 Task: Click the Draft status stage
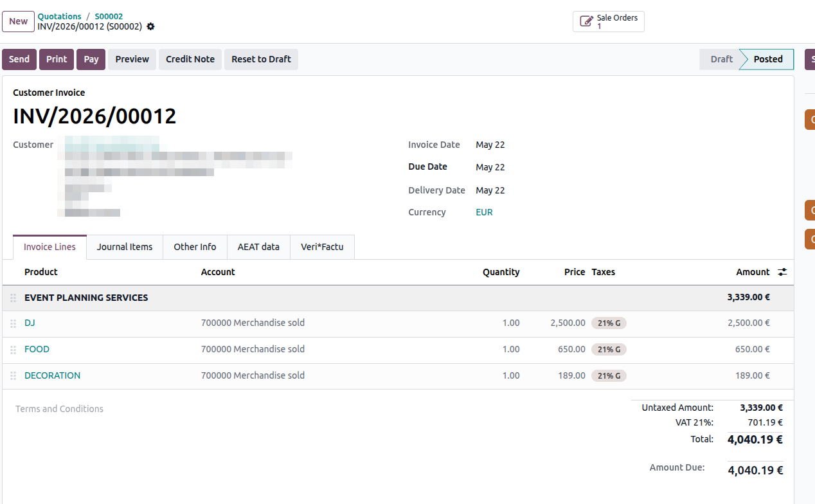click(x=721, y=59)
